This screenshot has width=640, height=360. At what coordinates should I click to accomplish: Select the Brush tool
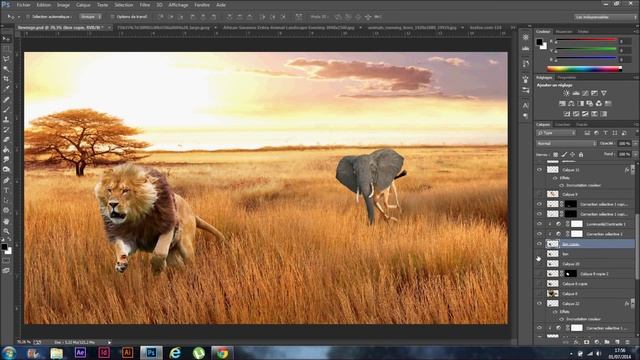point(7,109)
